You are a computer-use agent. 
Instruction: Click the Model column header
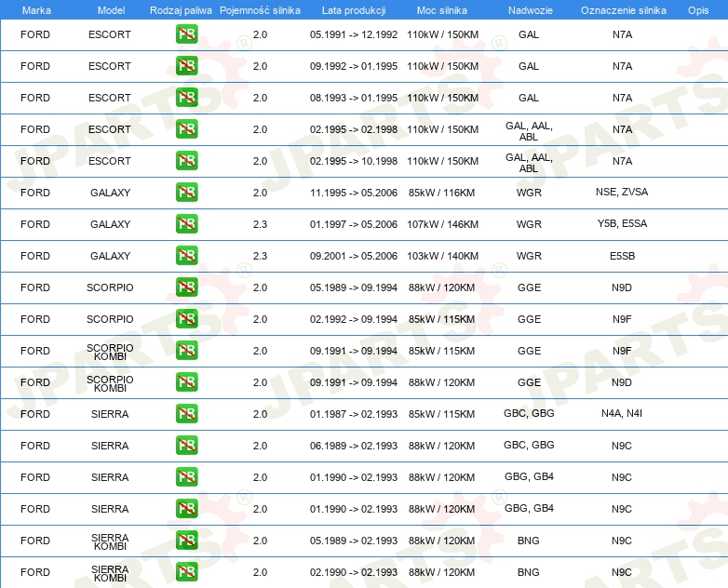[111, 10]
